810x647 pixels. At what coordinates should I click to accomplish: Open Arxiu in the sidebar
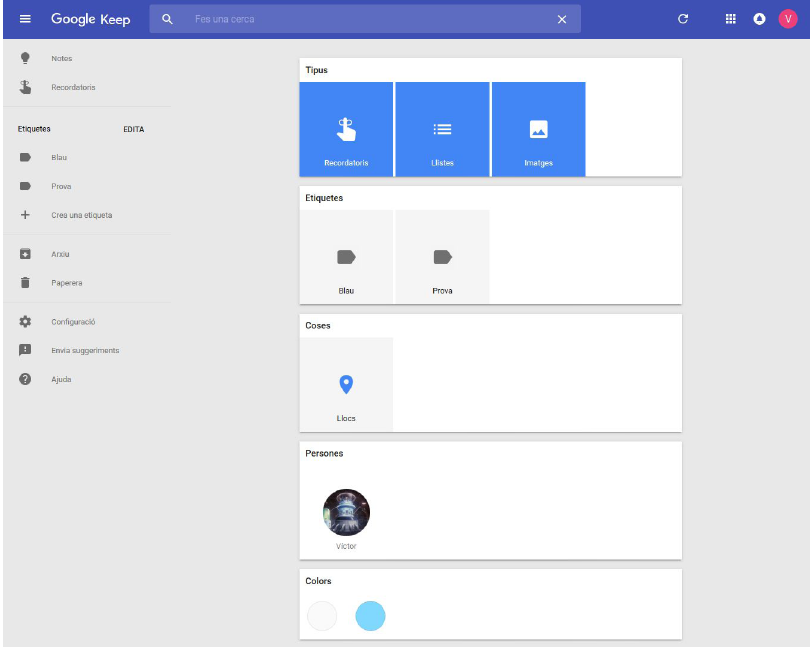(x=60, y=254)
